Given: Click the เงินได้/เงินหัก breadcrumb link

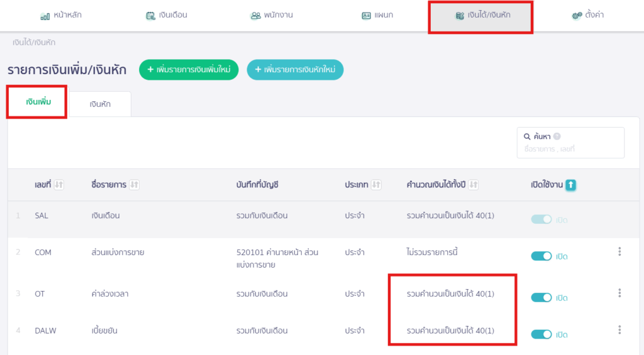Looking at the screenshot, I should point(34,42).
